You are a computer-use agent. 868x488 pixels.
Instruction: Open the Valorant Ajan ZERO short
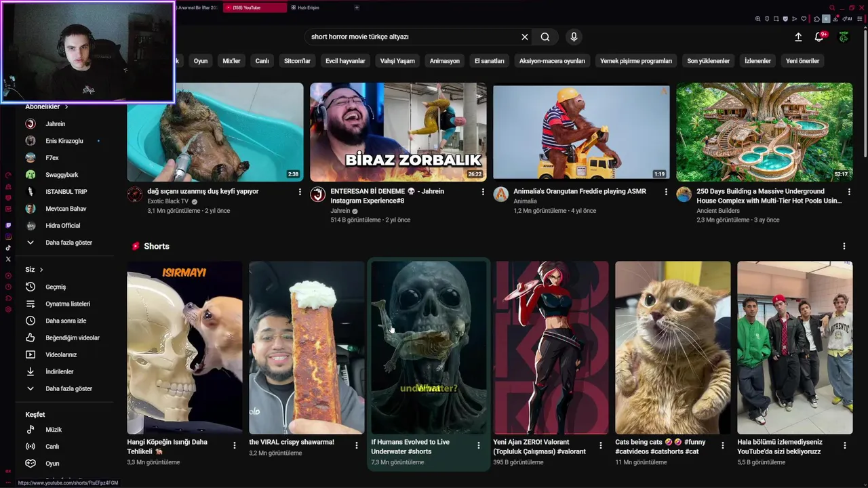click(551, 348)
